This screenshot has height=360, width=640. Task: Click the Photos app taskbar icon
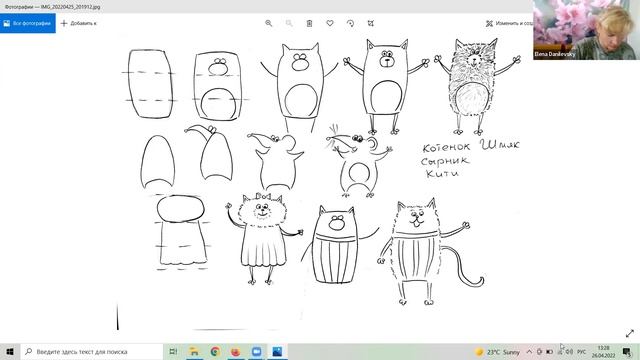[277, 351]
